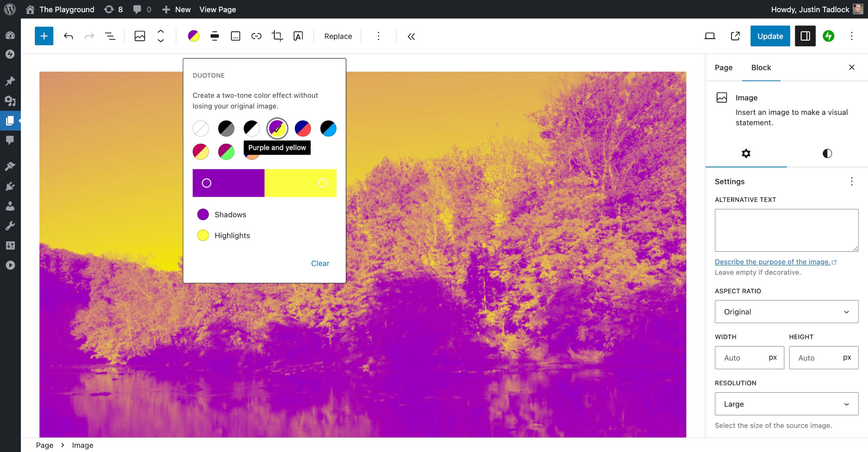The width and height of the screenshot is (868, 452).
Task: Open the editor options menu with three dots
Action: click(852, 36)
